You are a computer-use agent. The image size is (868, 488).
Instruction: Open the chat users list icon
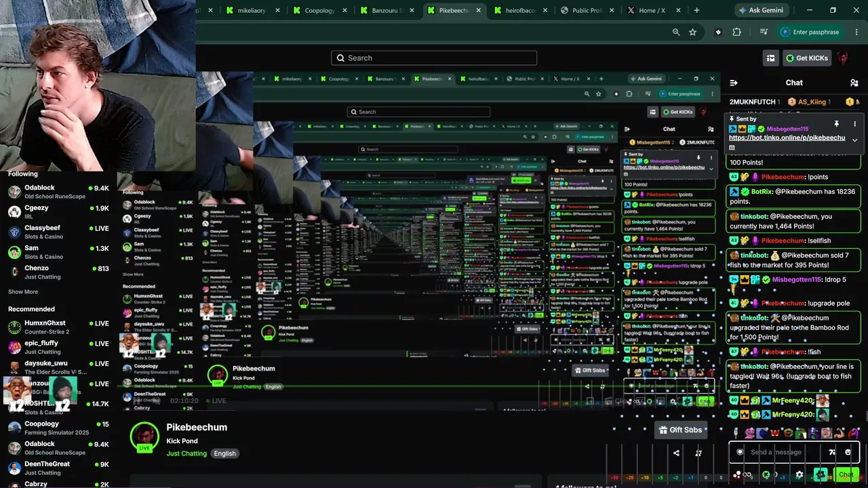pyautogui.click(x=854, y=83)
